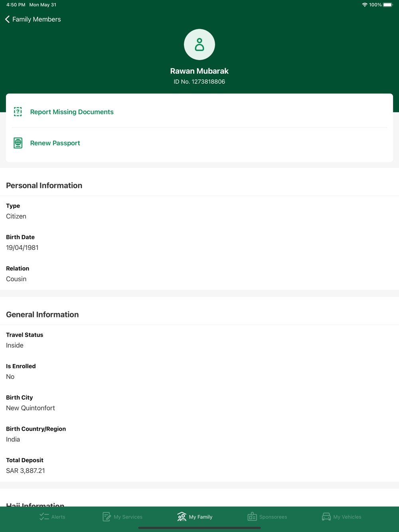
Task: Tap the Sponsorees ID badge icon
Action: (252, 517)
